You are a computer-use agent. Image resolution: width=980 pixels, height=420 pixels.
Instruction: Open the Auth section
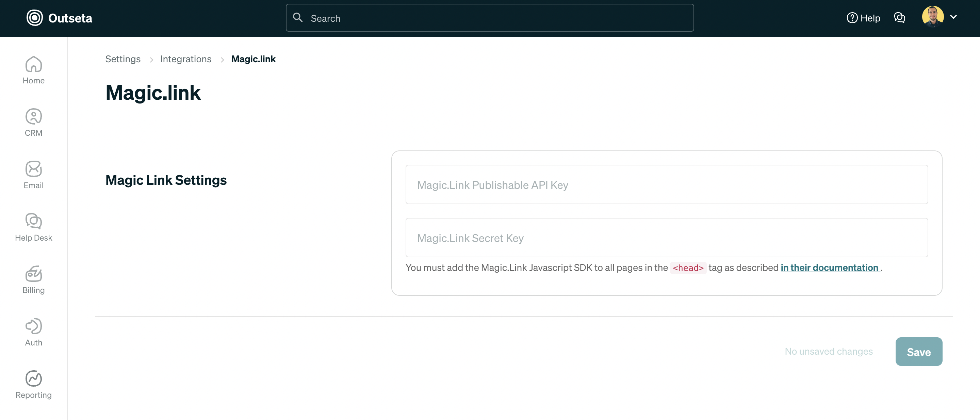tap(33, 332)
